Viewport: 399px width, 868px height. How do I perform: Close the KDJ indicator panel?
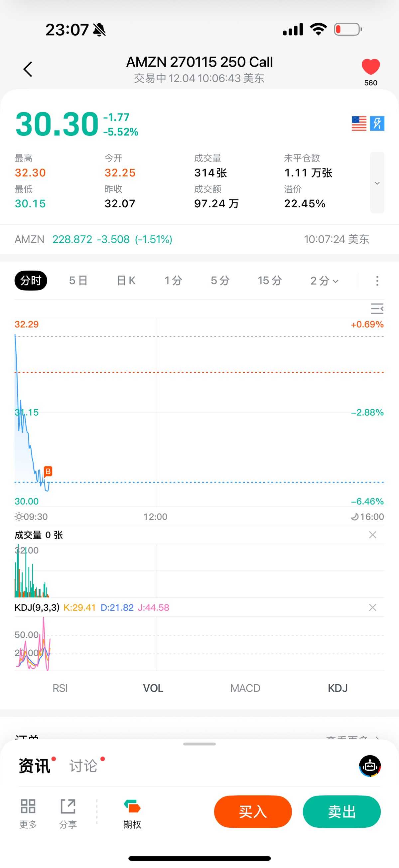pyautogui.click(x=372, y=607)
